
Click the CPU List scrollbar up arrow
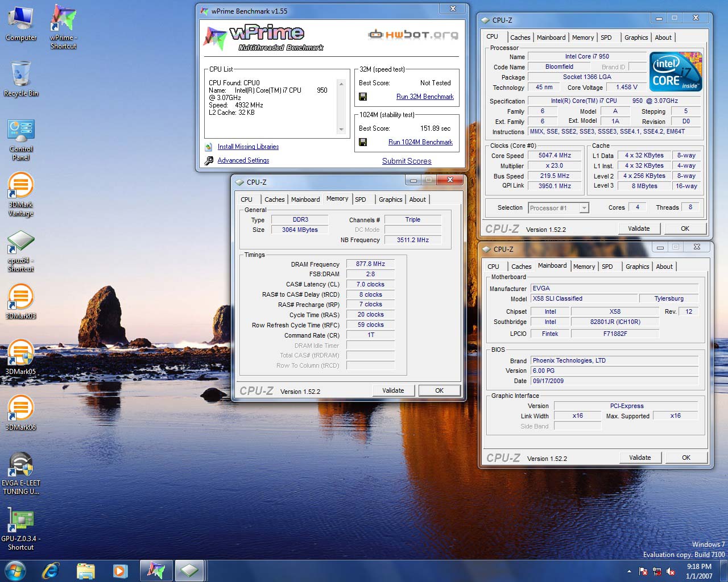pyautogui.click(x=341, y=84)
